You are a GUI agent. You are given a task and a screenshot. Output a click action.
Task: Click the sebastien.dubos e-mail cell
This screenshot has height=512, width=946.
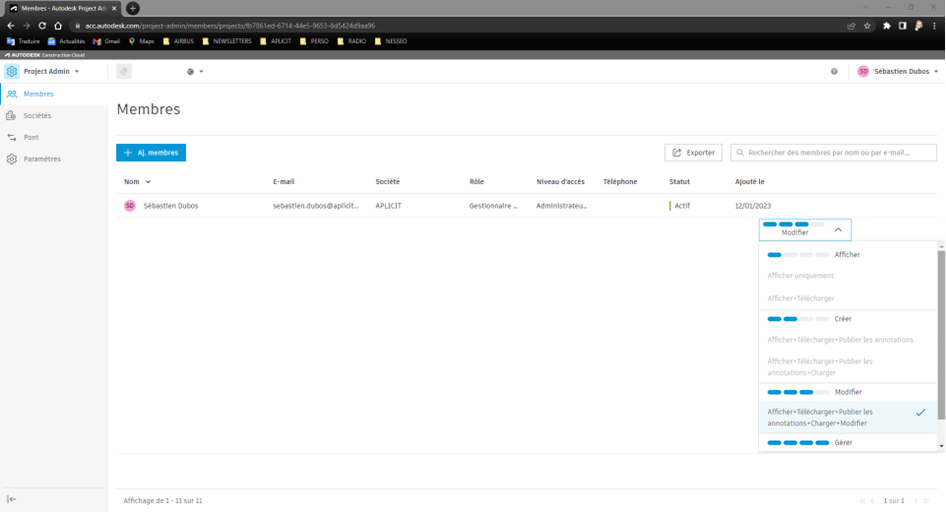(x=316, y=206)
